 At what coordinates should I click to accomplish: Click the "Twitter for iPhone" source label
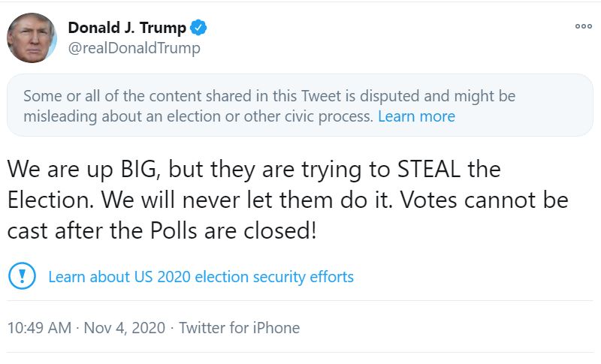click(239, 328)
